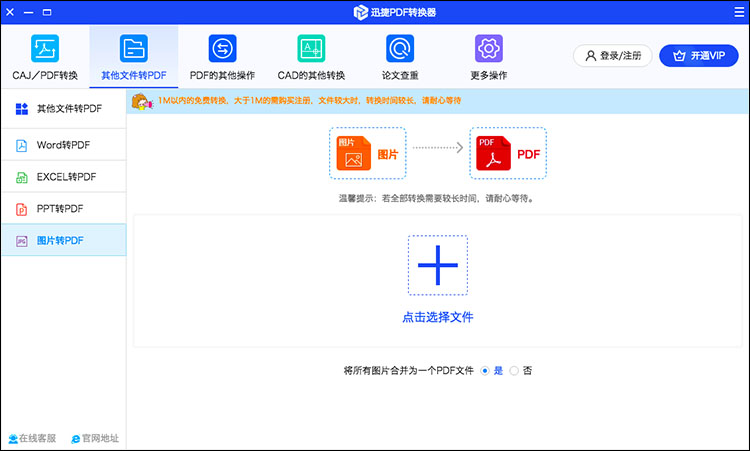The height and width of the screenshot is (451, 750).
Task: Open the 官网地址 link
Action: click(x=95, y=439)
